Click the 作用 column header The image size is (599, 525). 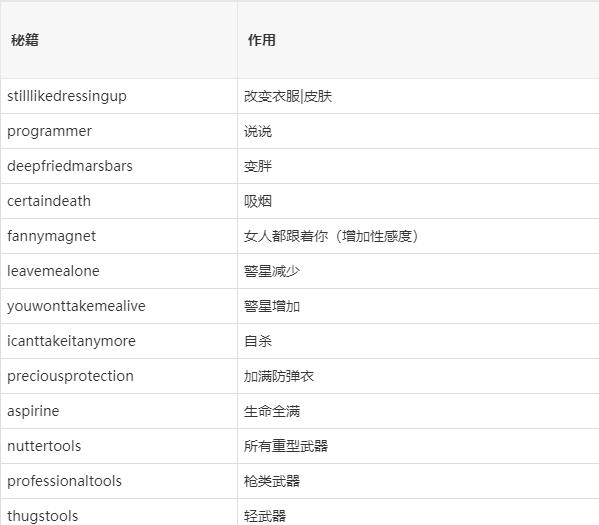click(x=262, y=40)
